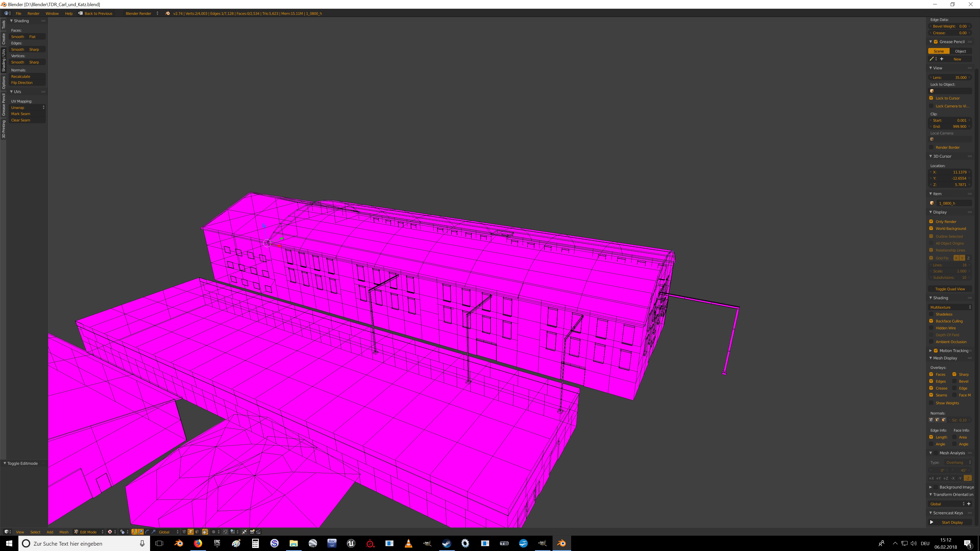
Task: Click the Lens value field
Action: [950, 77]
